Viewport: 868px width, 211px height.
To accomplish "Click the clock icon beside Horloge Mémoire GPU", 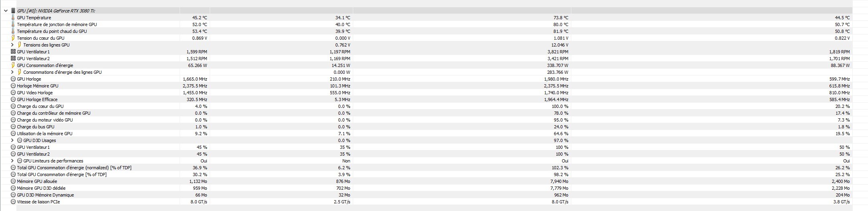I will [x=13, y=86].
